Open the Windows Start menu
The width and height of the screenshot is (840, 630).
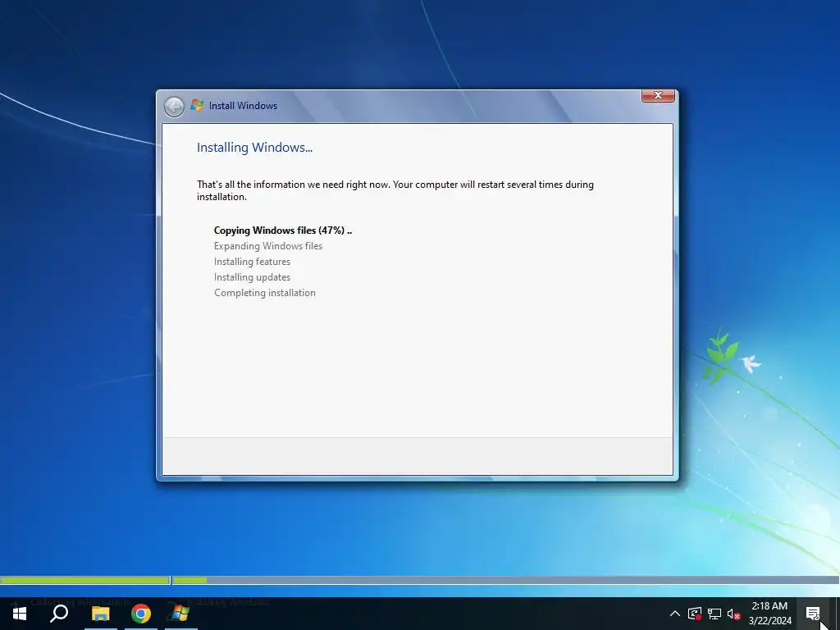tap(20, 614)
